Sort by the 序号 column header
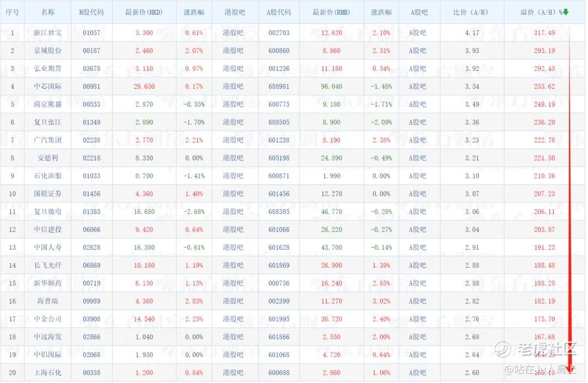 click(x=13, y=12)
